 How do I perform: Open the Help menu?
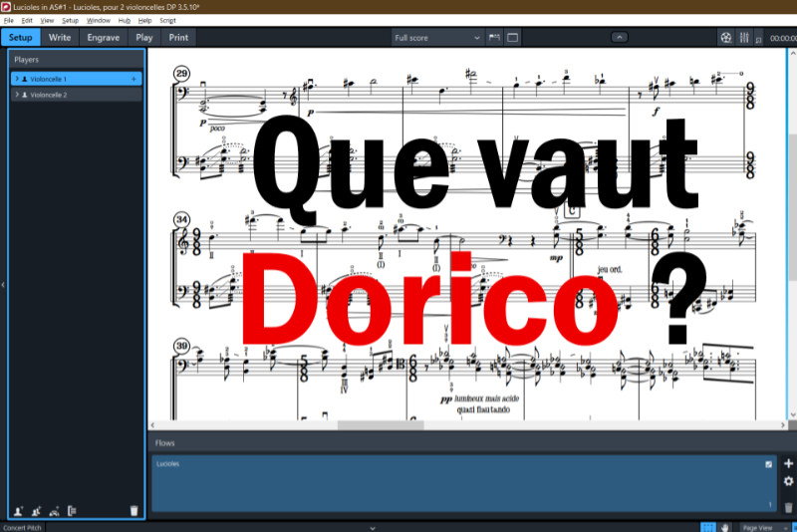pyautogui.click(x=144, y=20)
